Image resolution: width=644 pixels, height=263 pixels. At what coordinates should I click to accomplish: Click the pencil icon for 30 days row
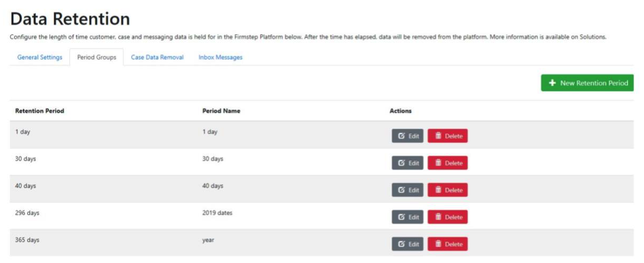(x=402, y=163)
